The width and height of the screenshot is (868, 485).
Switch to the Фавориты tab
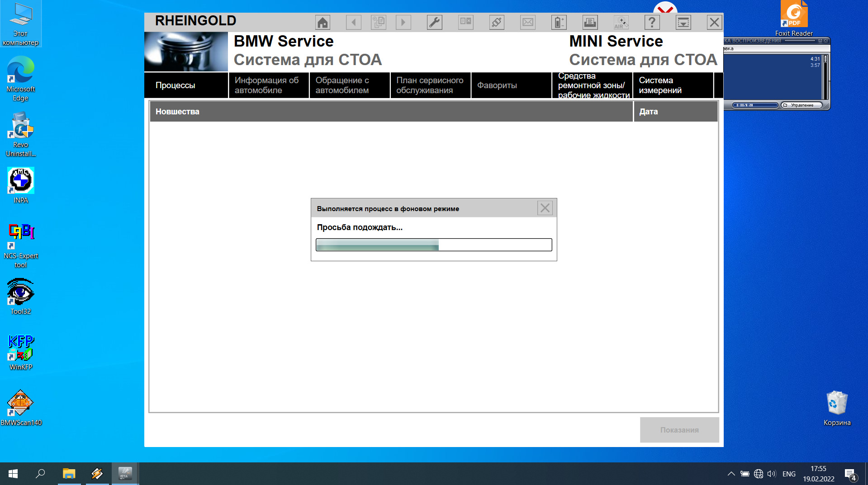pyautogui.click(x=512, y=85)
